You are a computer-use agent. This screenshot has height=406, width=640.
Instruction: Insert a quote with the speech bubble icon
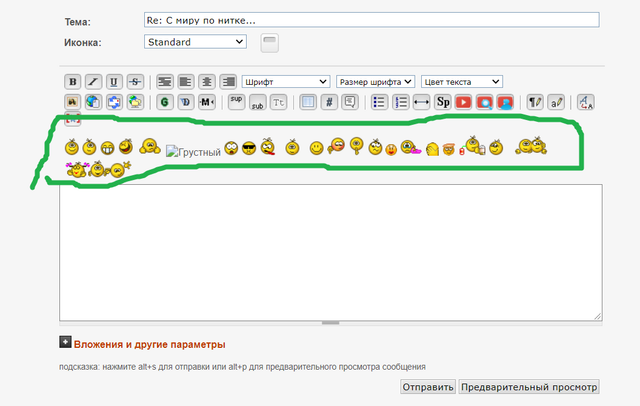[x=350, y=102]
